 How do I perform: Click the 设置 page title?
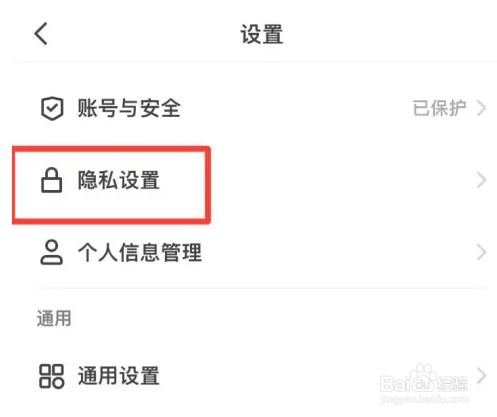[x=262, y=34]
